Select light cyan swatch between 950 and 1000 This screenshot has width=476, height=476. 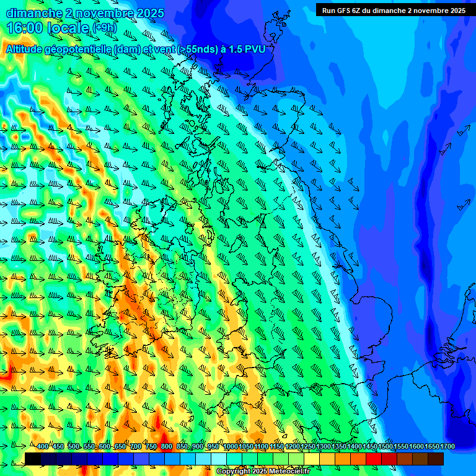pyautogui.click(x=219, y=459)
